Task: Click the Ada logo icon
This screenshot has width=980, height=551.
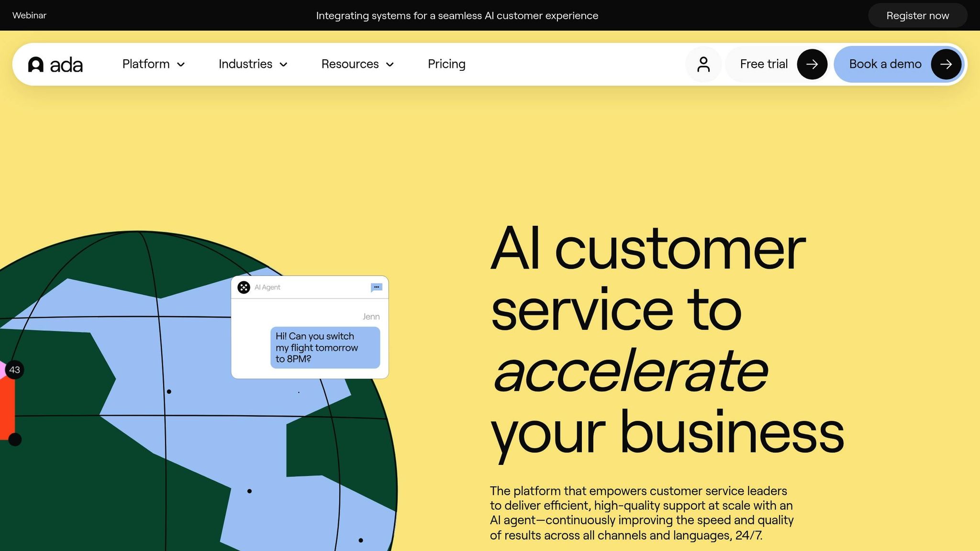Action: (x=36, y=65)
